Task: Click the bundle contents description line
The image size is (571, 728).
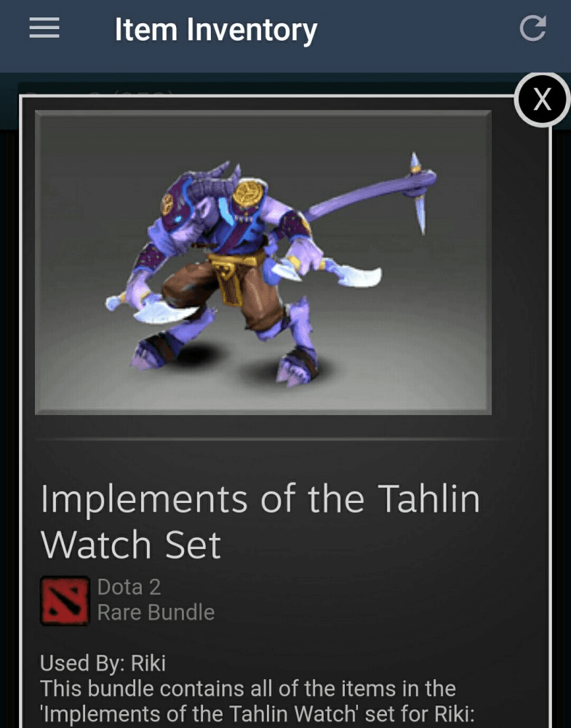Action: pos(248,689)
